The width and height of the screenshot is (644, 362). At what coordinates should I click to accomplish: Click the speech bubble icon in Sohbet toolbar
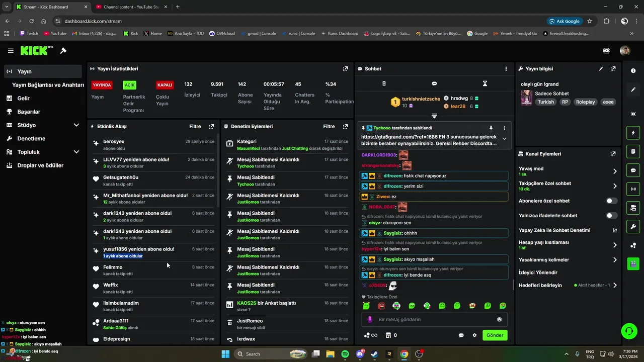pos(434,83)
